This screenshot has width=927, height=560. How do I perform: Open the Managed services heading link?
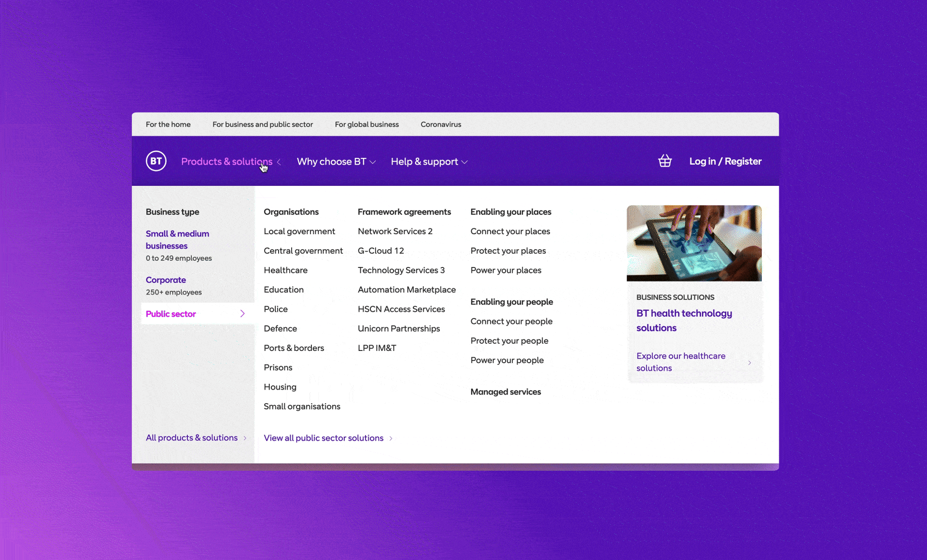point(506,392)
